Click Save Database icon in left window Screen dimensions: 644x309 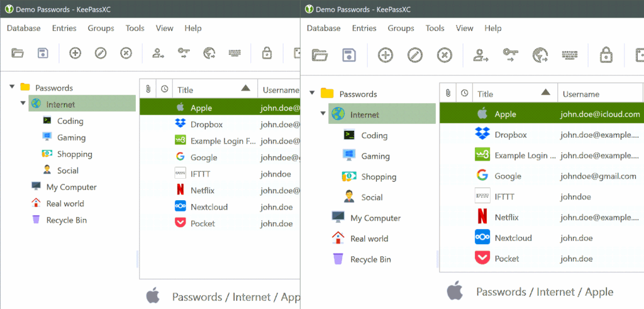43,53
